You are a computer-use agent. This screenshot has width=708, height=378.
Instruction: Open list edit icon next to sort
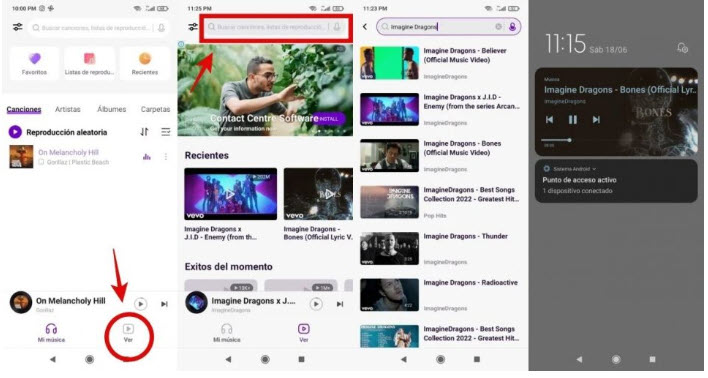coord(166,132)
